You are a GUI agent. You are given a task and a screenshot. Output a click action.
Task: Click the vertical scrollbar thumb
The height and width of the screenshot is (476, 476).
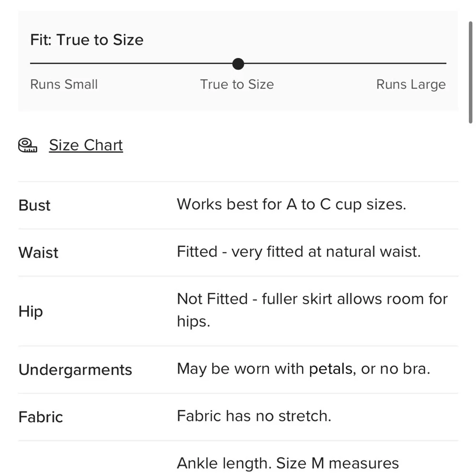[471, 67]
